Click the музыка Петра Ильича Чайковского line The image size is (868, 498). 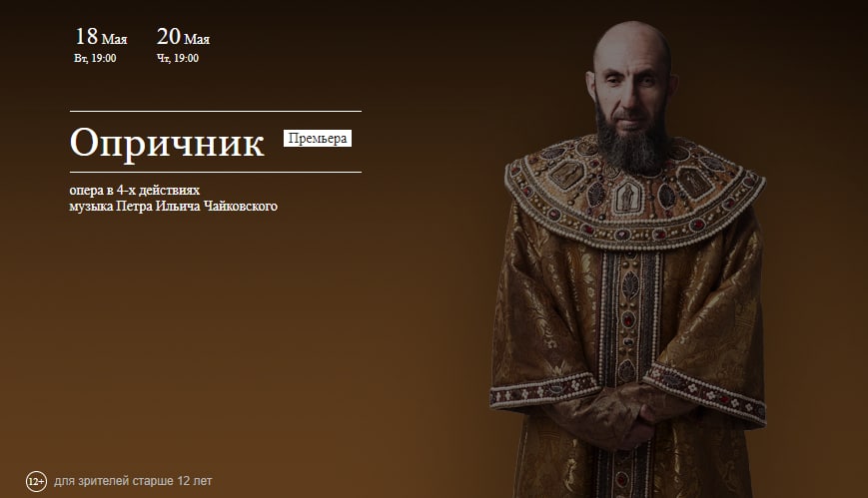[x=173, y=207]
